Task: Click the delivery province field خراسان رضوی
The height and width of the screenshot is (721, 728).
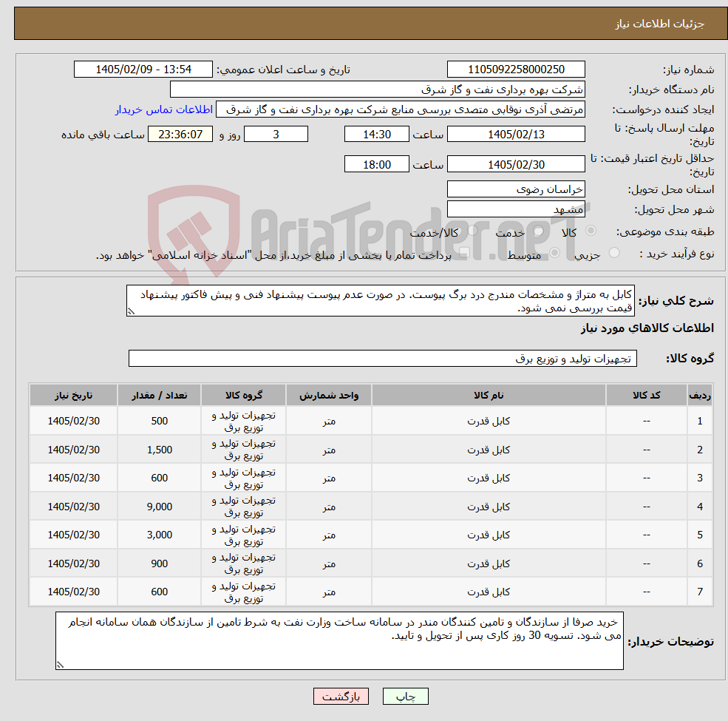Action: [x=516, y=189]
